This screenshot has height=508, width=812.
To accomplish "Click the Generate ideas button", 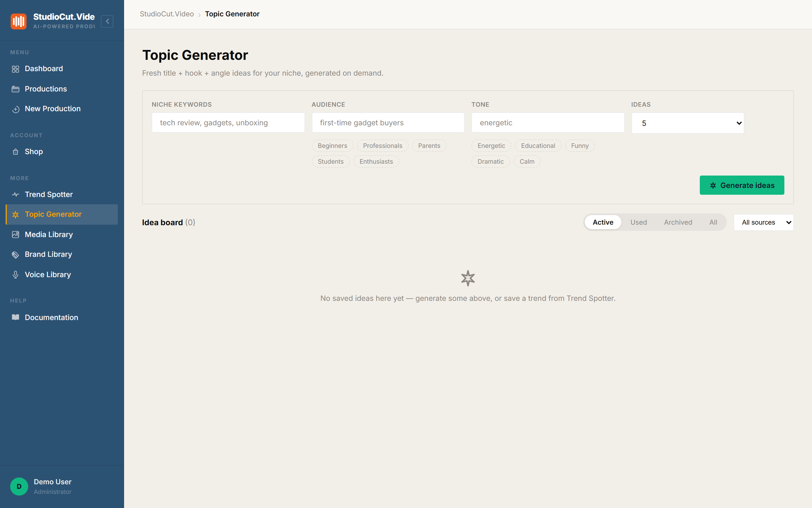I will click(x=742, y=185).
